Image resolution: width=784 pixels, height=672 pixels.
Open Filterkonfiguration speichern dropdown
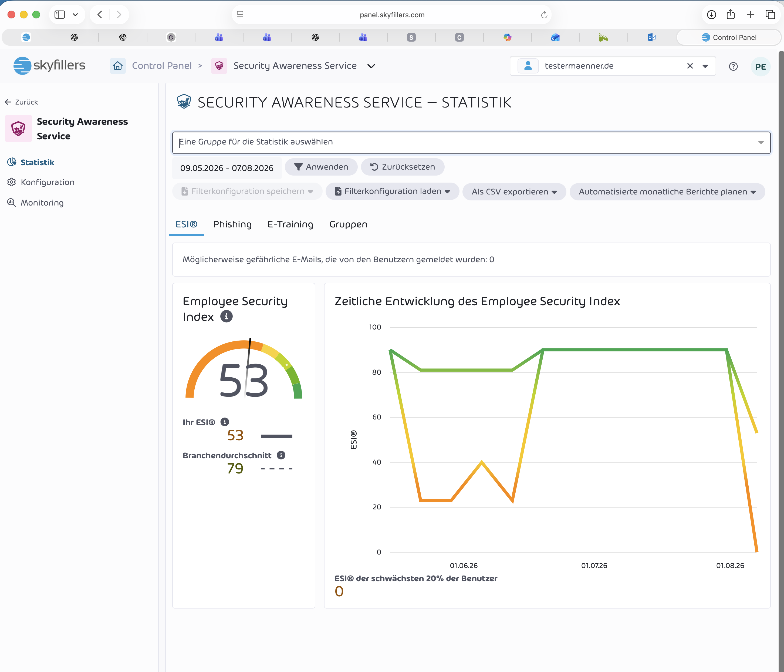coord(247,191)
